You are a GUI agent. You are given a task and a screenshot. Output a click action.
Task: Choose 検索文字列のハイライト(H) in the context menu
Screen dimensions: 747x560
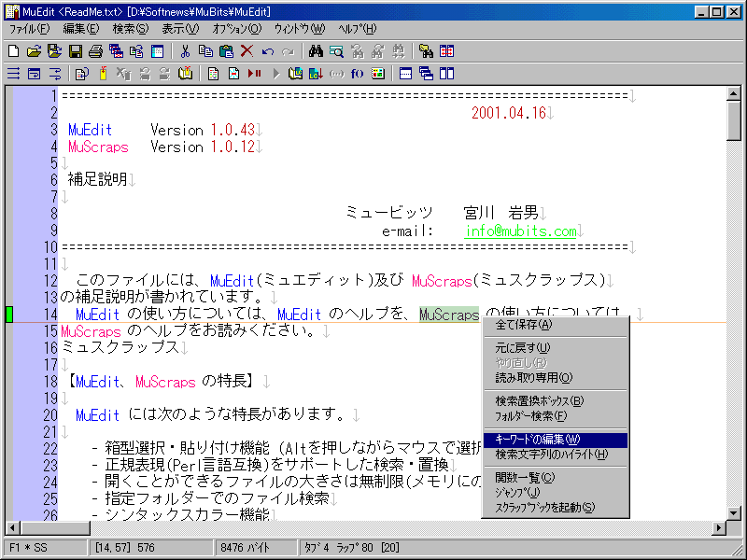pyautogui.click(x=556, y=455)
